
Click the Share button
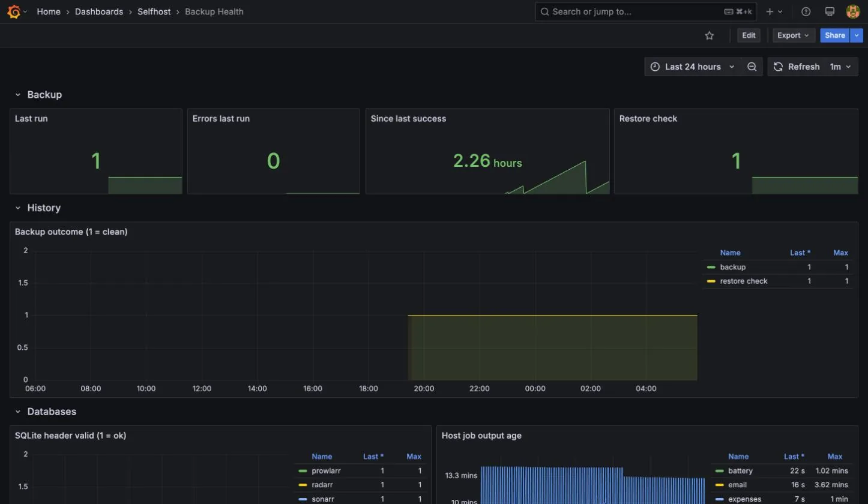point(835,35)
